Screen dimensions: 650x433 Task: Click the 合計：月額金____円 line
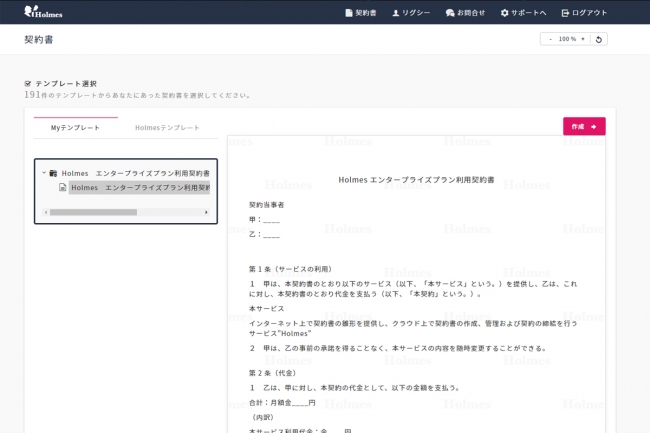click(282, 402)
